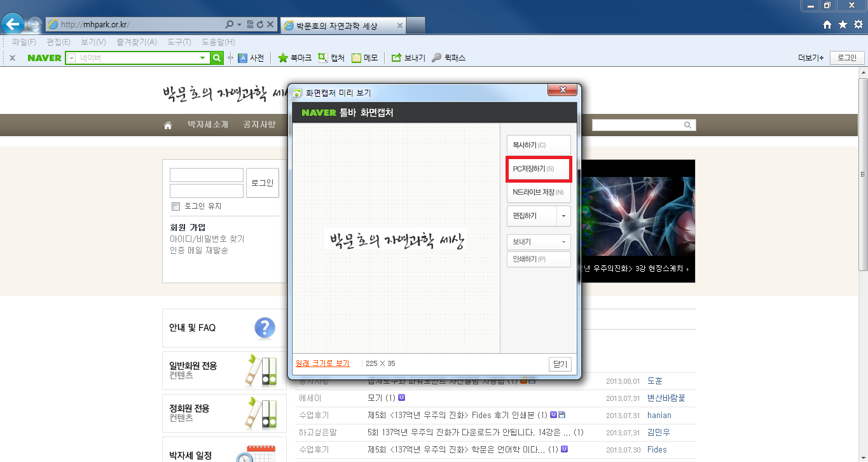
Task: Click the Naver toolbar 캡처 capture icon
Action: [323, 58]
